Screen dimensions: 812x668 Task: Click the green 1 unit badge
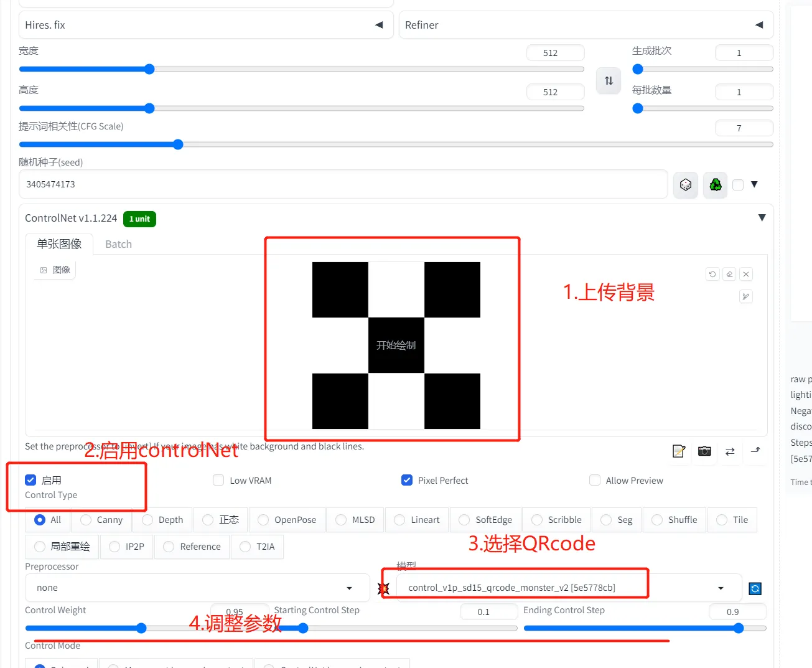coord(139,219)
